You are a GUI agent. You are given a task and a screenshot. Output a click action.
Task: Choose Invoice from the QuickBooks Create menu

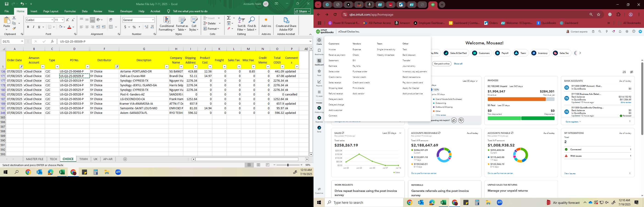[332, 49]
